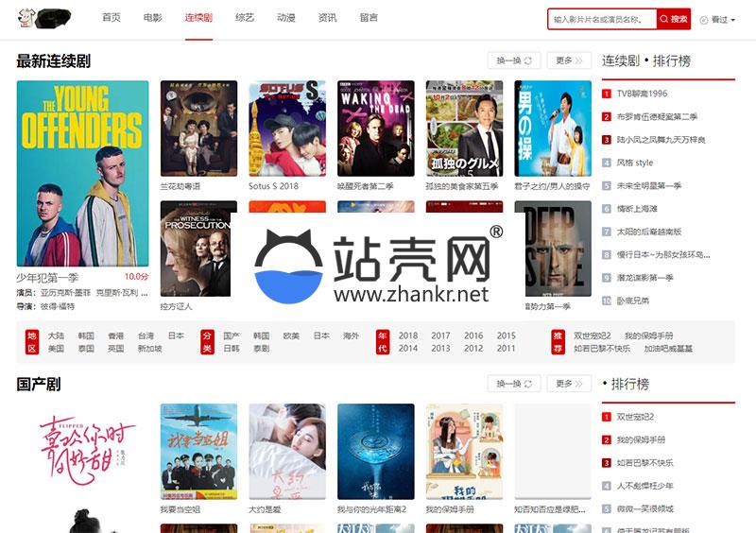This screenshot has height=533, width=756.
Task: Open rank 5 微微一笑很倾城
Action: point(645,508)
